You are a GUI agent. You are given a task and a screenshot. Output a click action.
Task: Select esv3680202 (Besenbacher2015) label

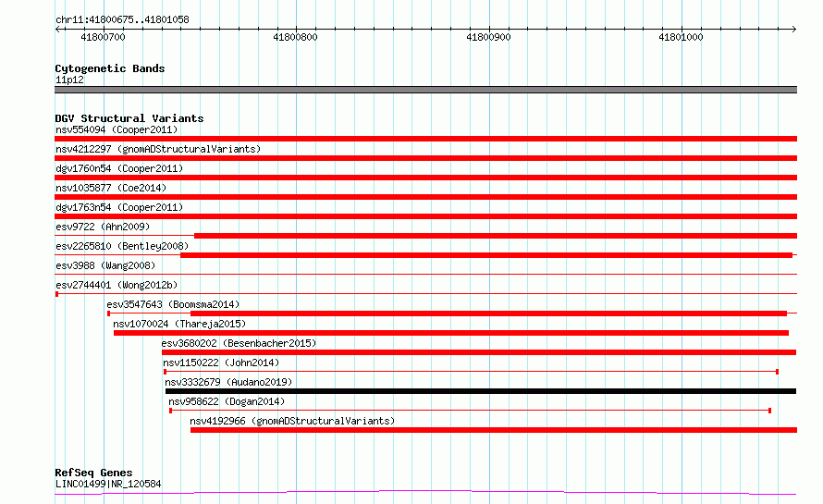(x=239, y=343)
